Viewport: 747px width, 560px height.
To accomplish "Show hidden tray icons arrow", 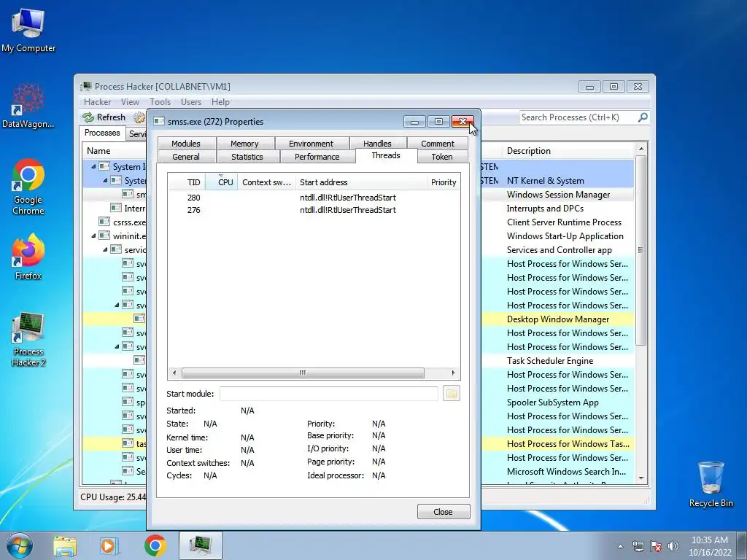I will tap(620, 546).
